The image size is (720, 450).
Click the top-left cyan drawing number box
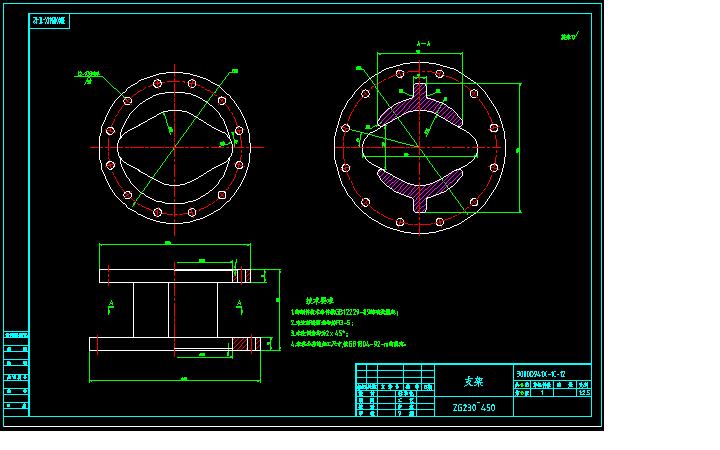click(50, 20)
